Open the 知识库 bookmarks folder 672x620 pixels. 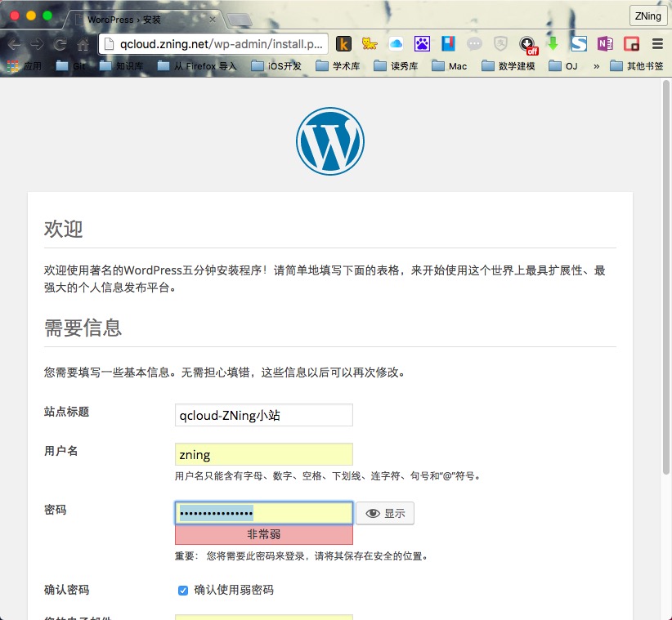[x=122, y=66]
